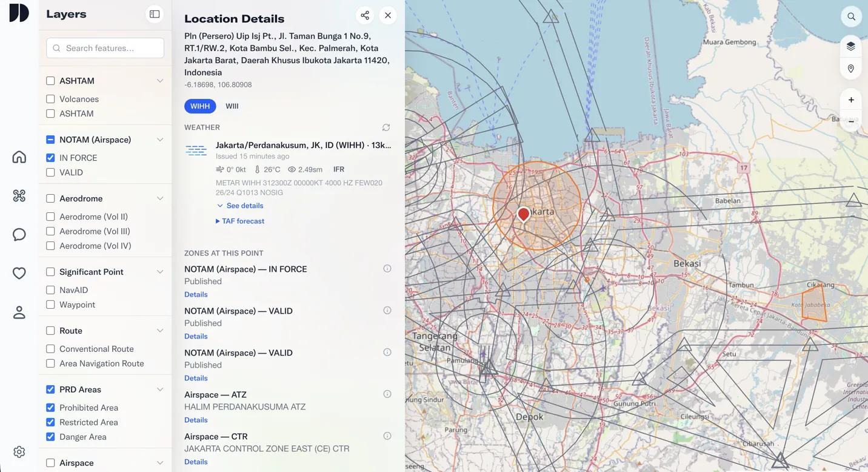
Task: Click the coordinates -6.18698, 106.80908 text
Action: [218, 85]
